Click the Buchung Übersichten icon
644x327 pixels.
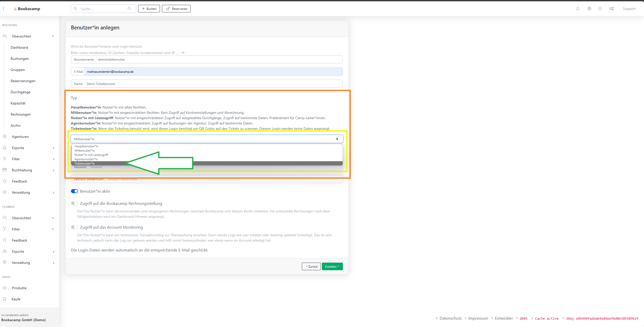5,36
